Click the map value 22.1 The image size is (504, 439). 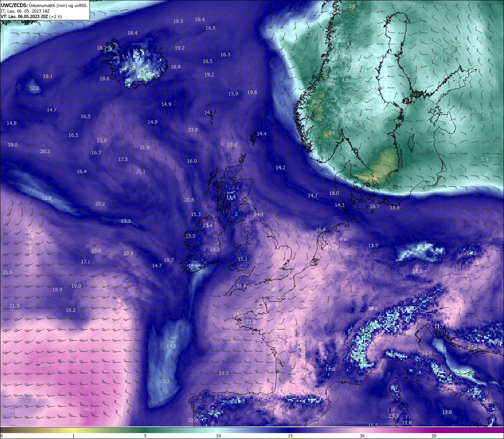pyautogui.click(x=141, y=172)
